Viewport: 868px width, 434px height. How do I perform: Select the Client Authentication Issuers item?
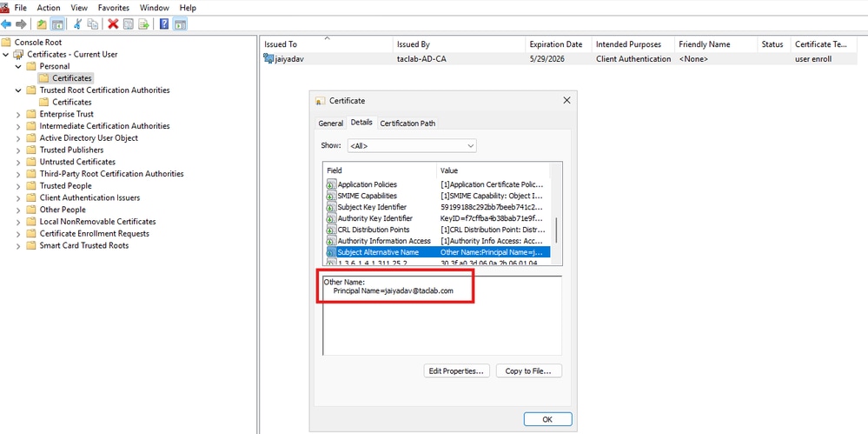pyautogui.click(x=89, y=198)
